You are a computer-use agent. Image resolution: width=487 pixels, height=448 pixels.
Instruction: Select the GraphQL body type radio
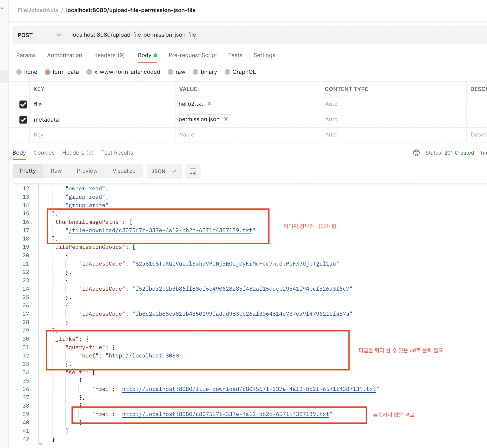tap(227, 72)
